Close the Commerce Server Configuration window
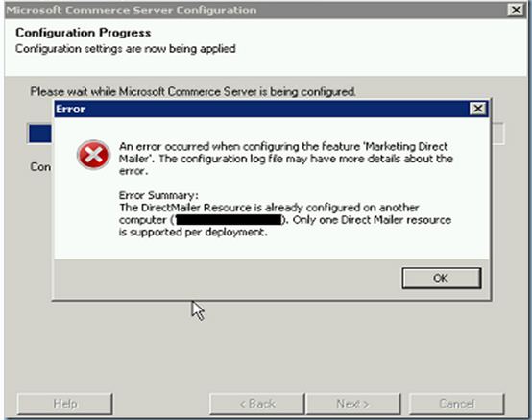The image size is (532, 420). 516,10
